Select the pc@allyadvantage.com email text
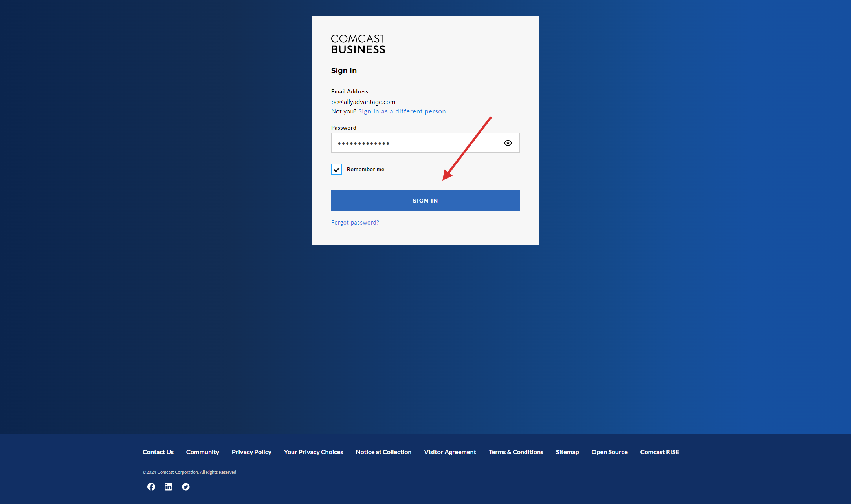The image size is (851, 504). pyautogui.click(x=363, y=102)
